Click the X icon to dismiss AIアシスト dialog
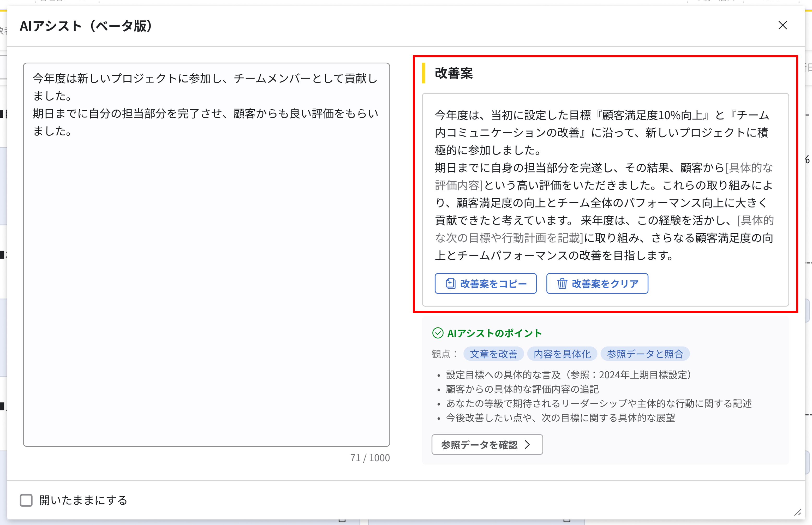Image resolution: width=812 pixels, height=525 pixels. point(783,25)
